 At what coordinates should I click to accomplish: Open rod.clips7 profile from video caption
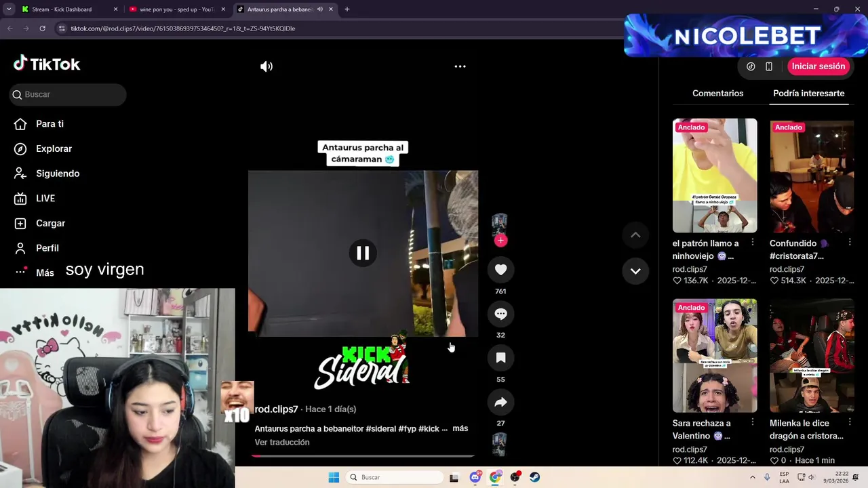tap(276, 409)
